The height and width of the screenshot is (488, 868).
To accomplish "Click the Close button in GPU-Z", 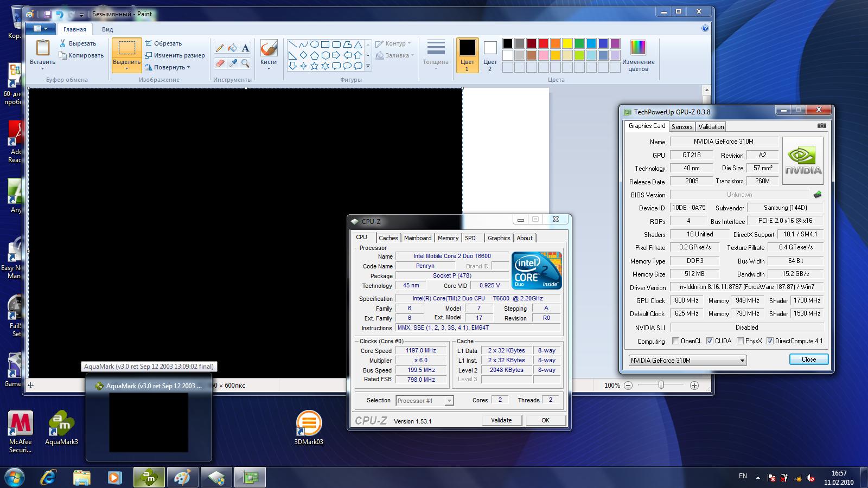I will coord(809,359).
